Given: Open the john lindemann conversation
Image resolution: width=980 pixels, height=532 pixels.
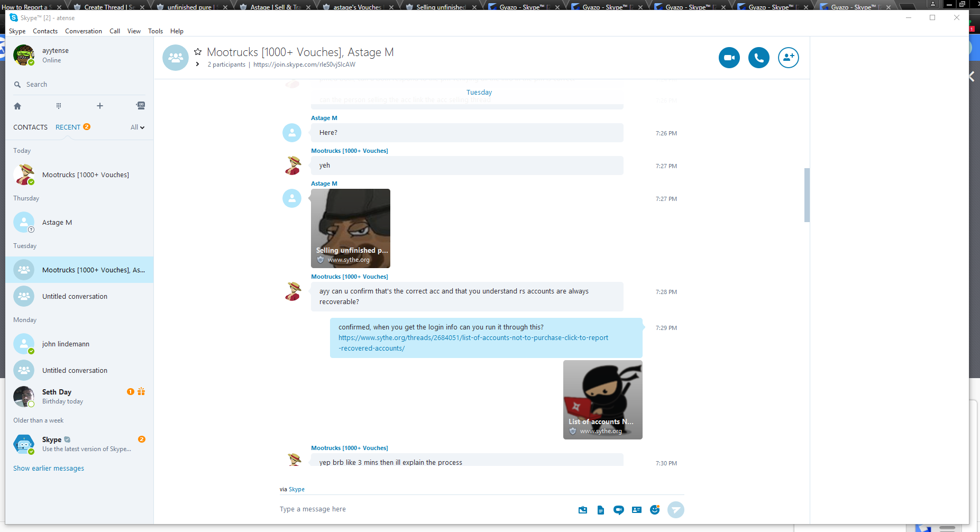Looking at the screenshot, I should (79, 344).
